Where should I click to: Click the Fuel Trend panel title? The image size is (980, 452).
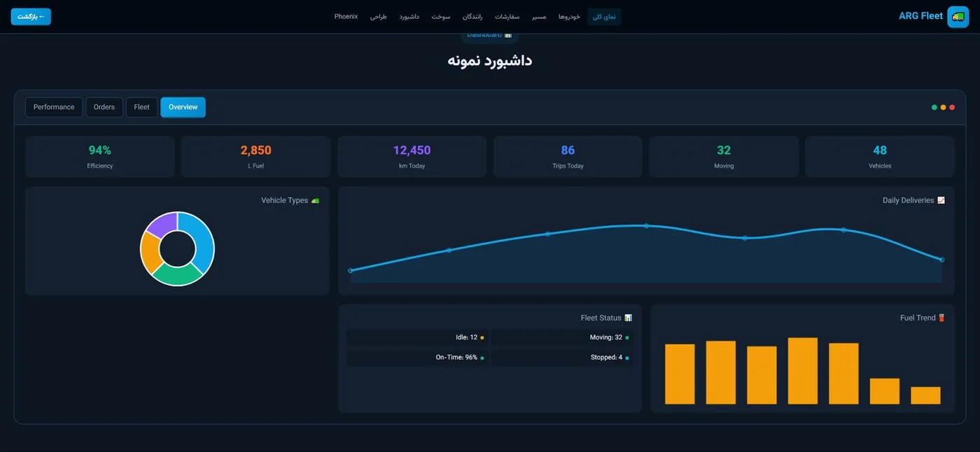[918, 318]
